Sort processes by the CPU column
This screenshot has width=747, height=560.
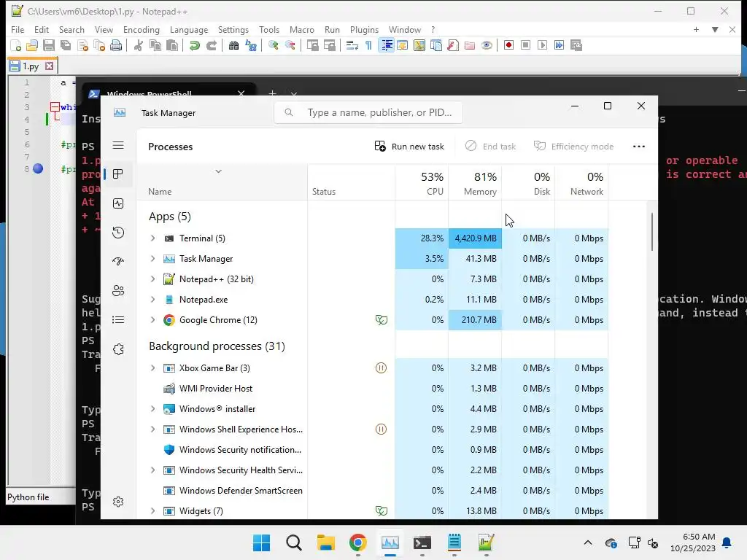tap(422, 183)
